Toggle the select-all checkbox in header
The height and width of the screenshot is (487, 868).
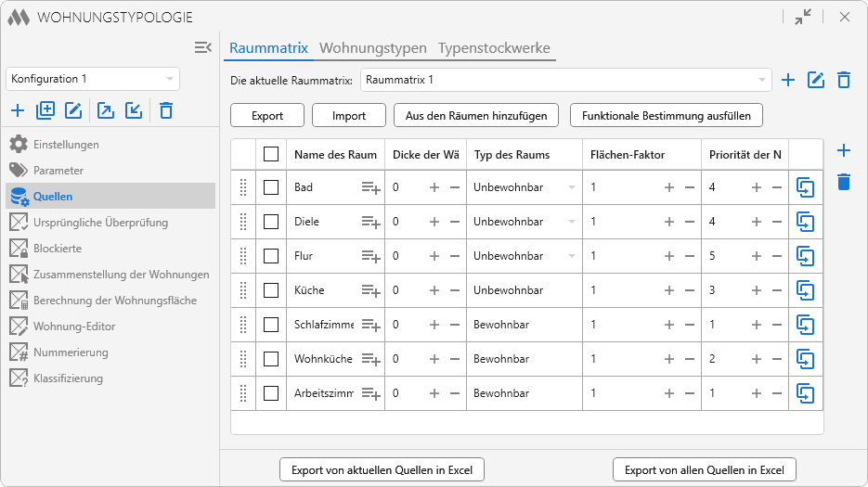pyautogui.click(x=271, y=154)
